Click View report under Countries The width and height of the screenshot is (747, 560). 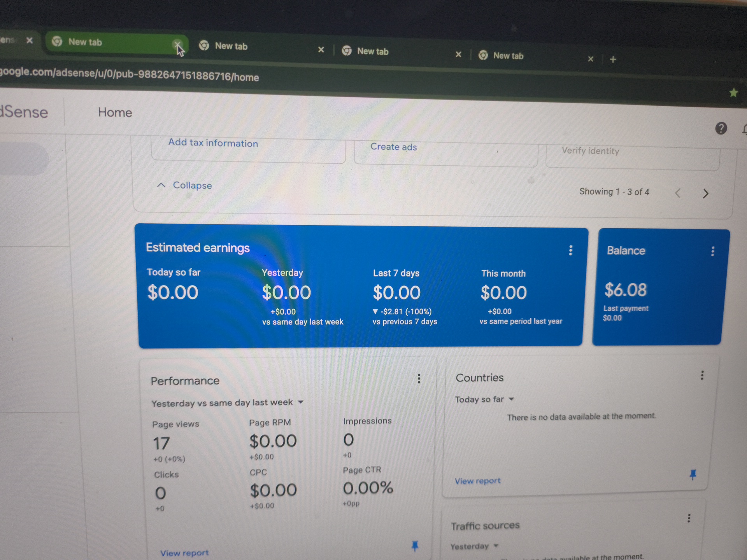[x=477, y=481]
